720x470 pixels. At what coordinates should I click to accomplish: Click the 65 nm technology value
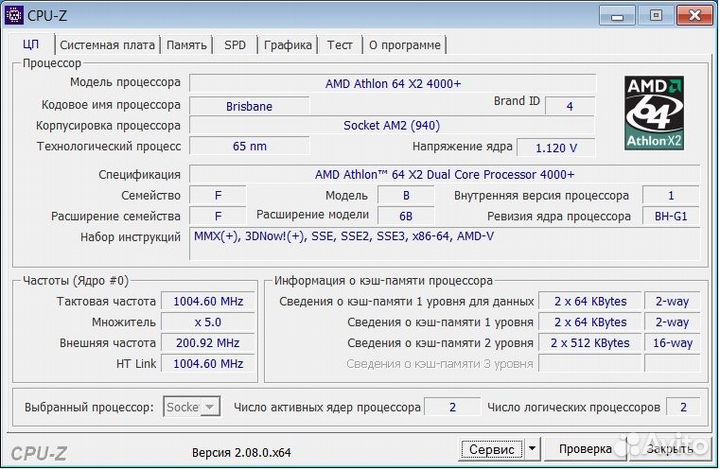point(249,146)
